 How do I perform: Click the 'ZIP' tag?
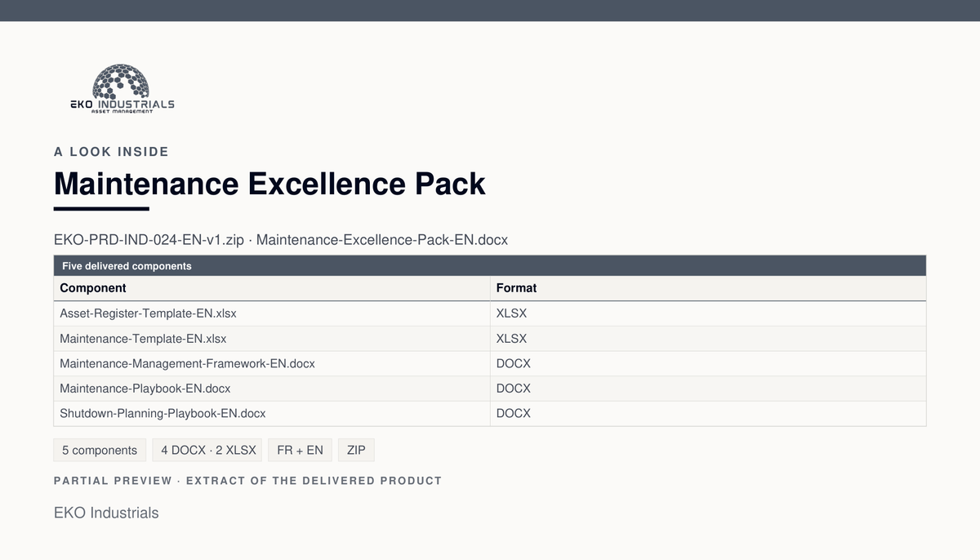[x=356, y=450]
